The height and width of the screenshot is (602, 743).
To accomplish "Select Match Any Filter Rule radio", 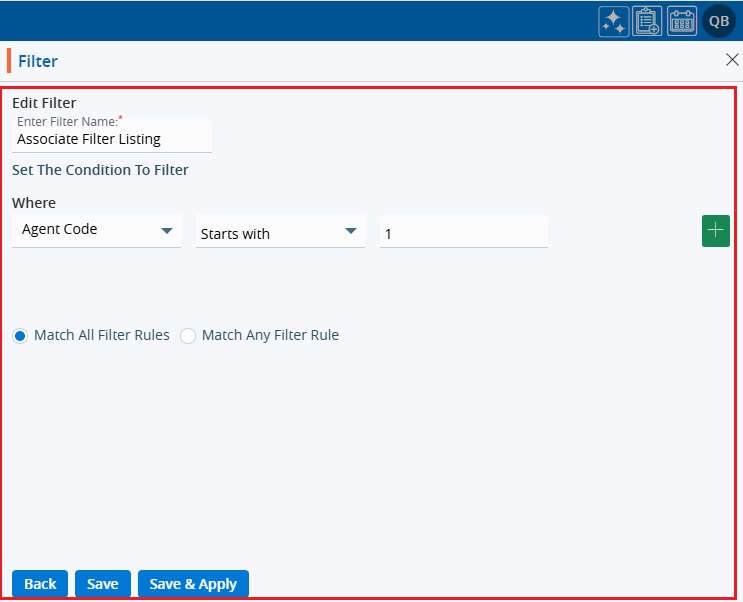I will 188,336.
